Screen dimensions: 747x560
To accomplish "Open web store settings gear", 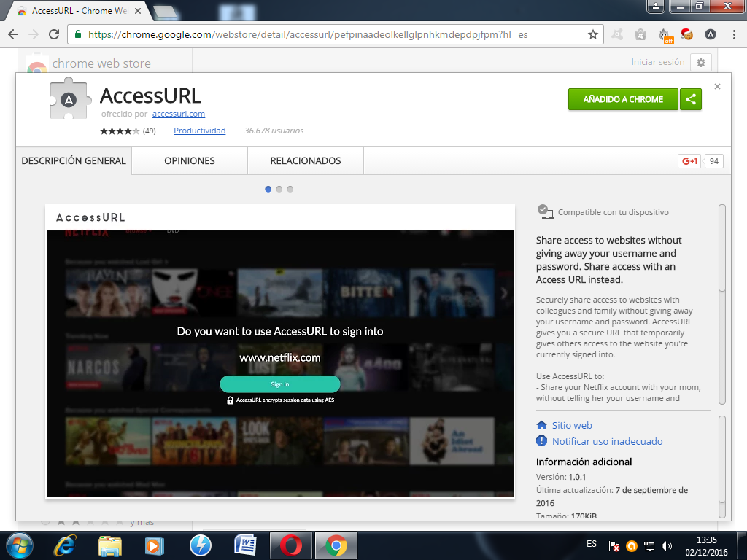I will click(x=701, y=63).
